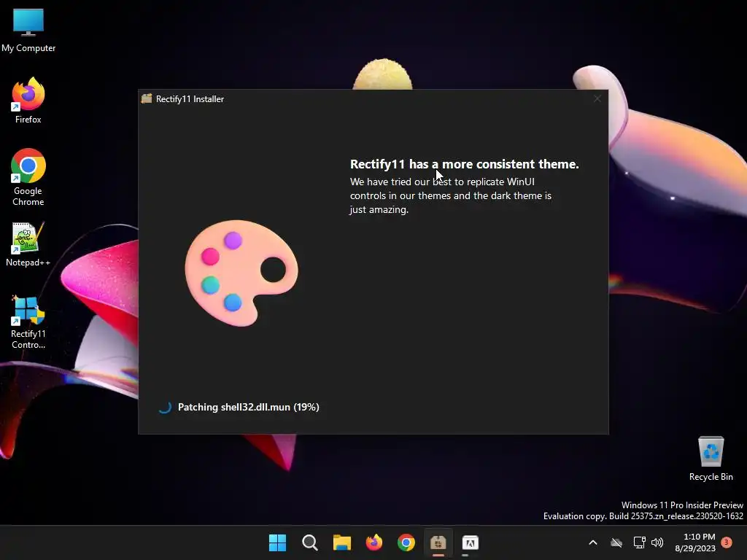
Task: Select the Firefox desktop shortcut
Action: [28, 101]
